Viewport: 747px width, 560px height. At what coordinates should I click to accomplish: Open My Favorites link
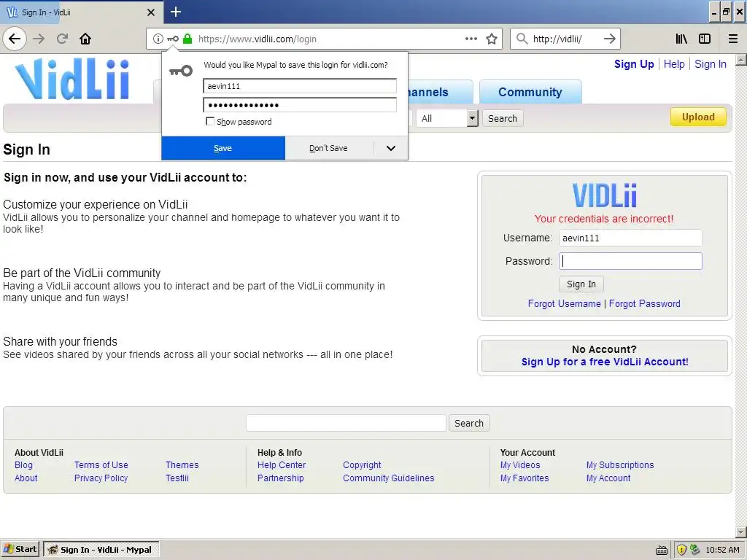525,478
